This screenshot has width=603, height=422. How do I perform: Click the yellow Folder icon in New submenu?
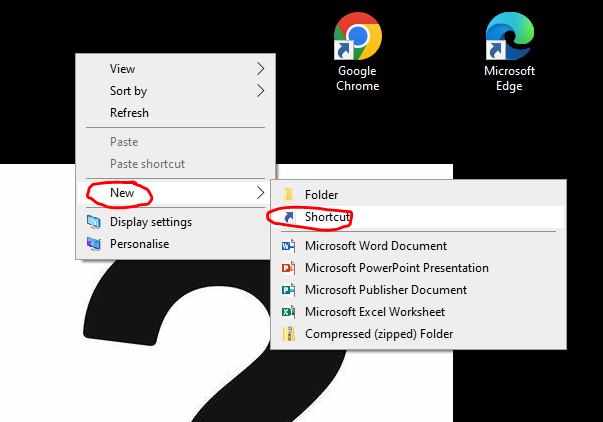[288, 195]
